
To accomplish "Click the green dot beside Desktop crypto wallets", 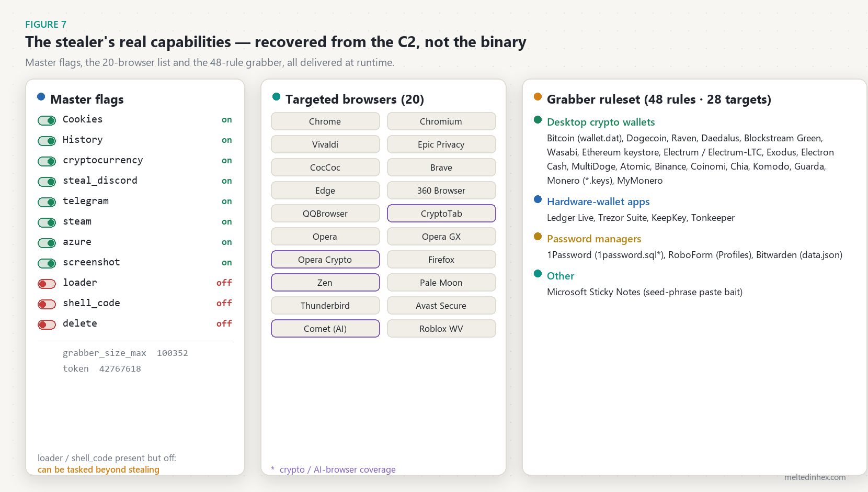I will coord(538,119).
